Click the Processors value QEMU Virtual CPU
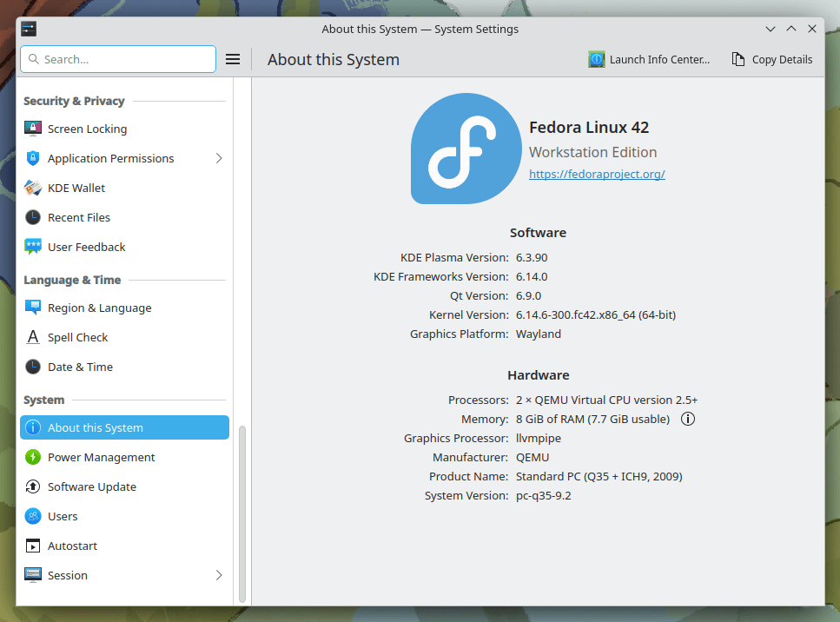The width and height of the screenshot is (840, 622). [606, 400]
